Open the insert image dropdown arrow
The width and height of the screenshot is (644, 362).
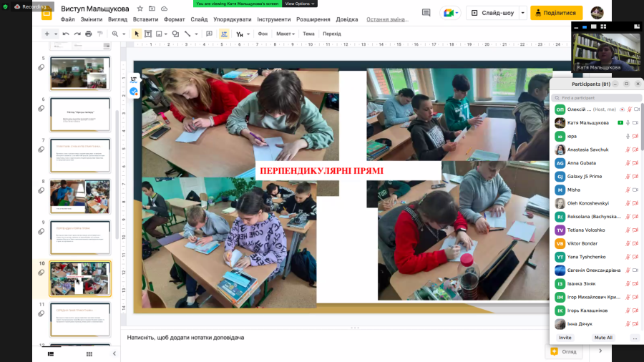pos(165,34)
